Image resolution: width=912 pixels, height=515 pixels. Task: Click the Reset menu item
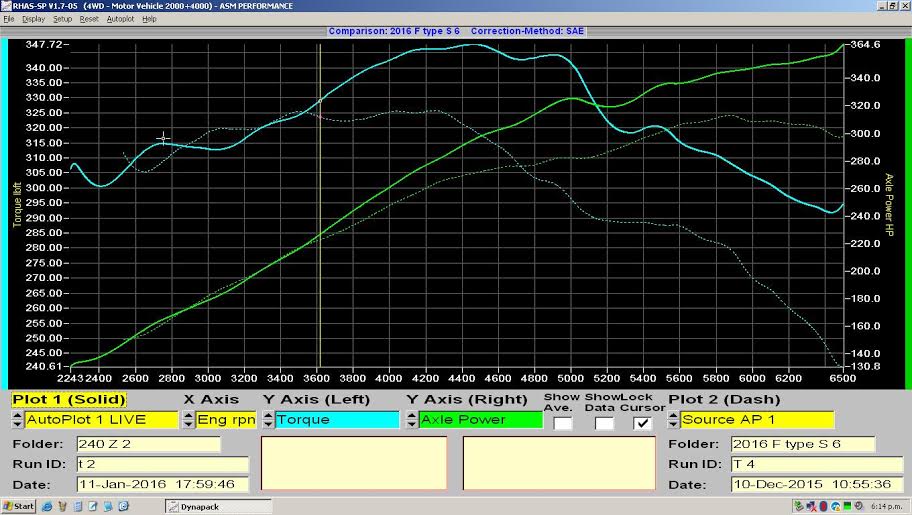(89, 19)
